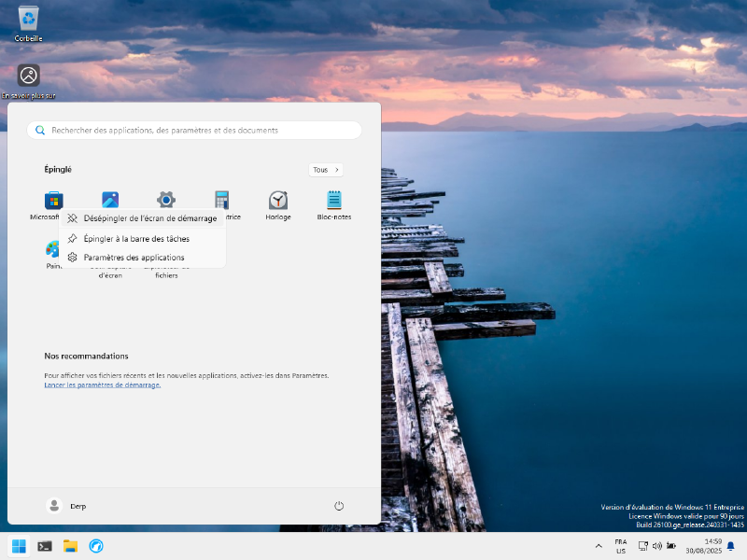The width and height of the screenshot is (747, 560).
Task: Launch Microsoft Edge from the taskbar
Action: coord(96,545)
